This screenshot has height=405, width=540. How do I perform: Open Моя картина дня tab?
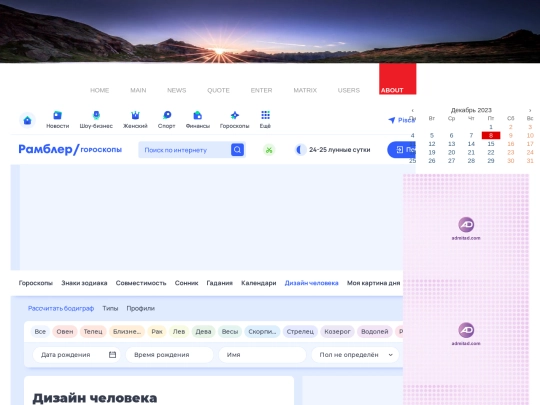pos(374,283)
